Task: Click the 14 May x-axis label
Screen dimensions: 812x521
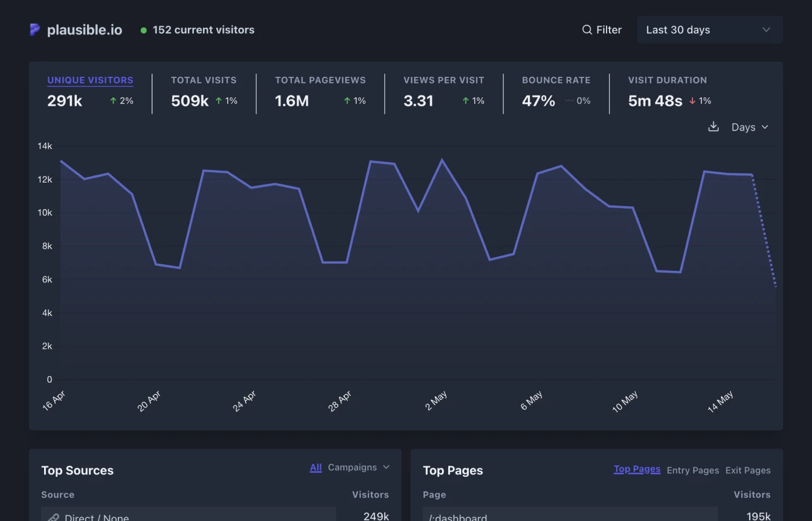Action: point(721,401)
